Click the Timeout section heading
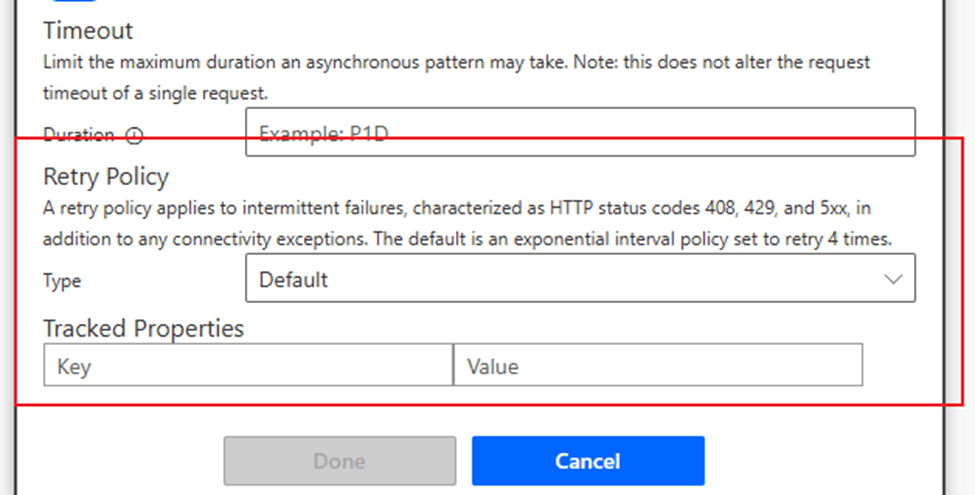975x495 pixels. point(88,31)
